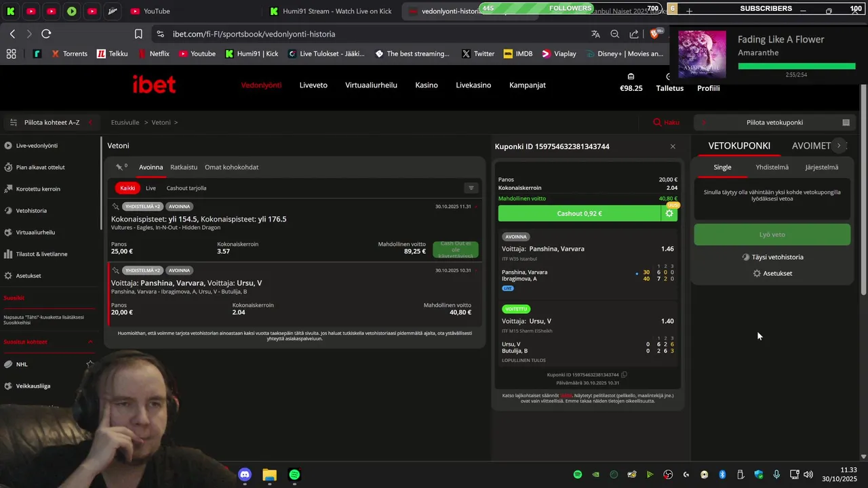Click the red arrow left of Piilota vetokuponki
This screenshot has height=488, width=868.
pyautogui.click(x=704, y=123)
